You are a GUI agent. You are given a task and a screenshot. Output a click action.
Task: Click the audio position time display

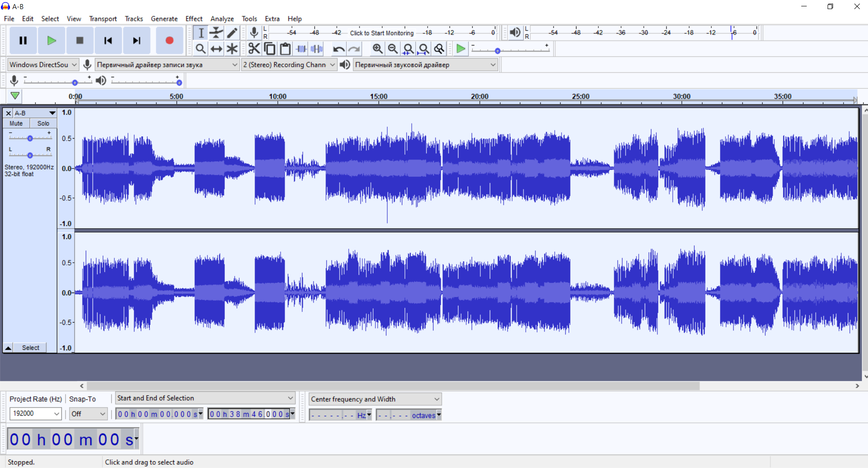click(x=73, y=439)
